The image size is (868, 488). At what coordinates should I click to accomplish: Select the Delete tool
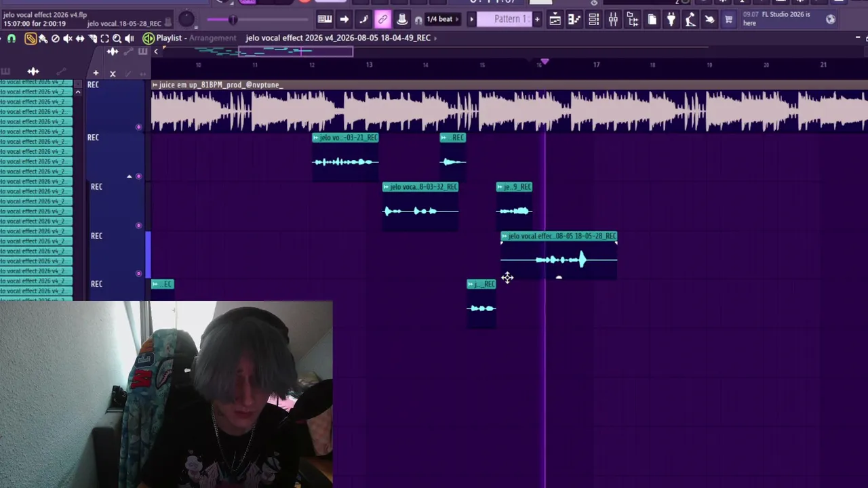(56, 39)
